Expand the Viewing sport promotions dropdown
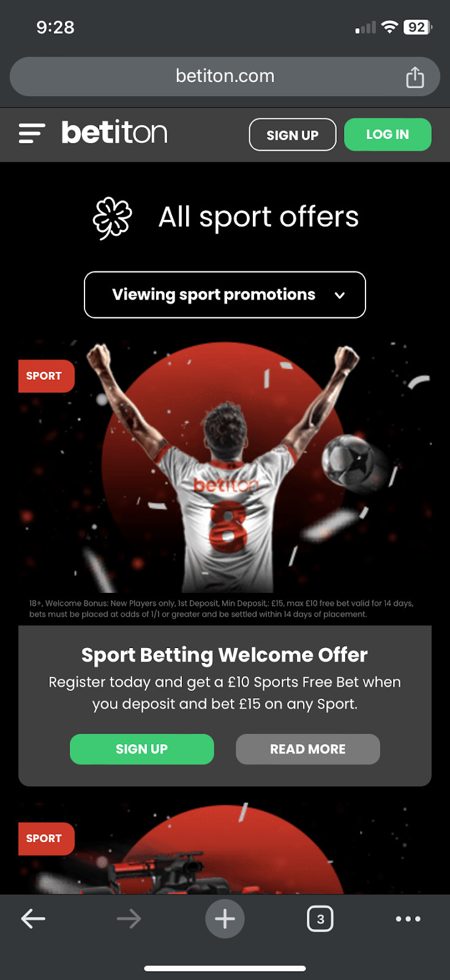This screenshot has width=450, height=980. click(225, 295)
